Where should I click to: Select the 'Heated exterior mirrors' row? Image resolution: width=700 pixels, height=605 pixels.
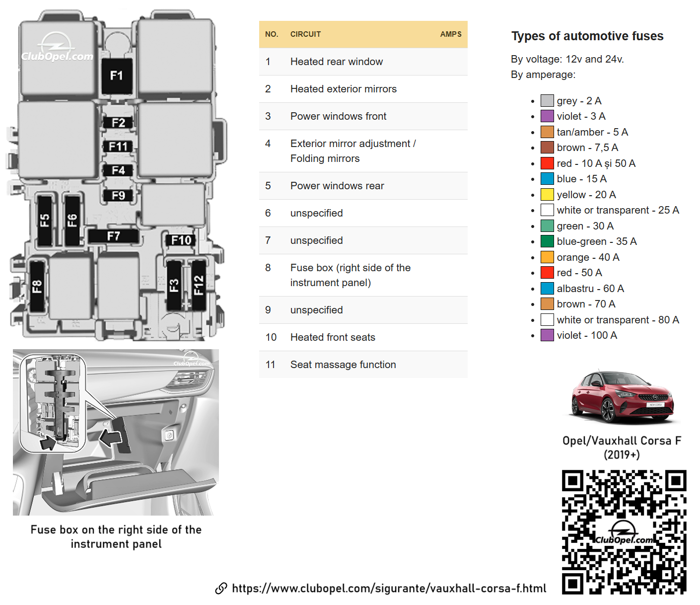(x=363, y=89)
